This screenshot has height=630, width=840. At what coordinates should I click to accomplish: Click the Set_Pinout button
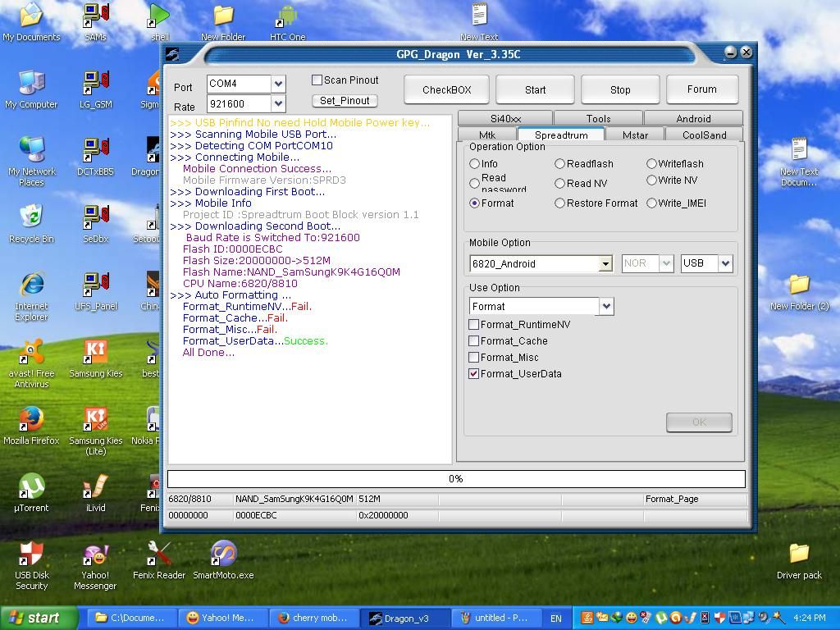point(345,101)
